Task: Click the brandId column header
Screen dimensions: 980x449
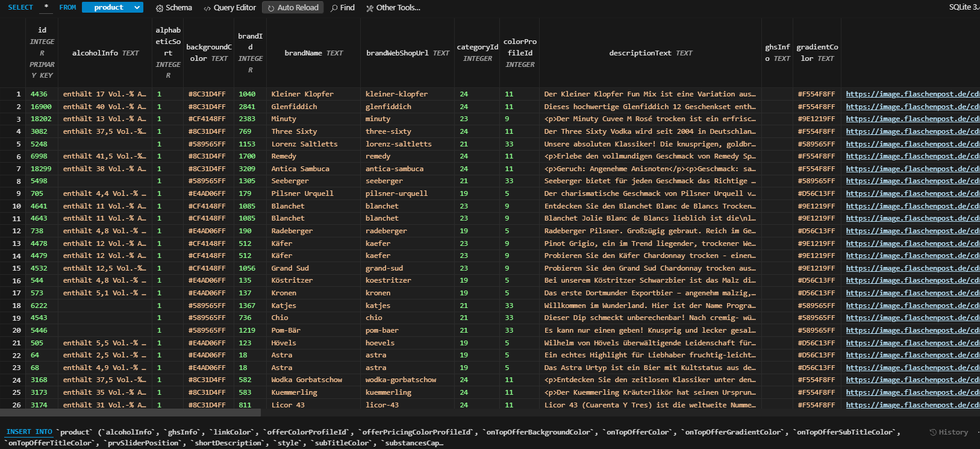Action: [250, 52]
